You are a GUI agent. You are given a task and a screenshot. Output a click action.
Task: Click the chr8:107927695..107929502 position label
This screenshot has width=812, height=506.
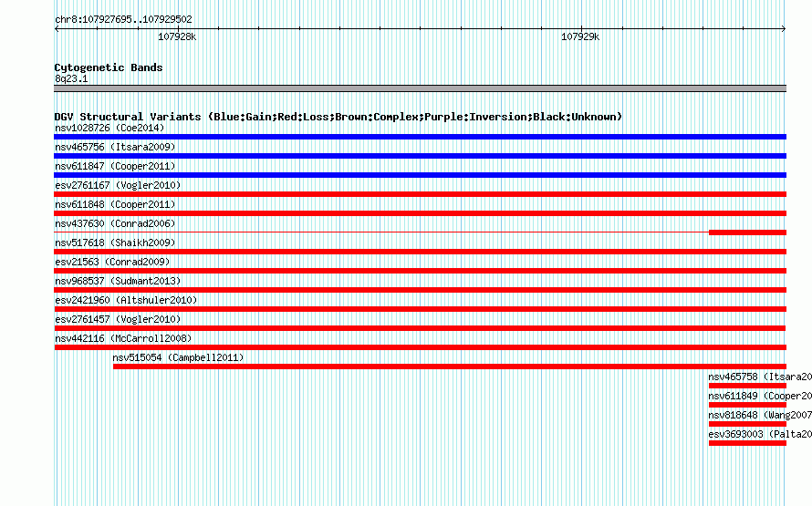pos(123,19)
